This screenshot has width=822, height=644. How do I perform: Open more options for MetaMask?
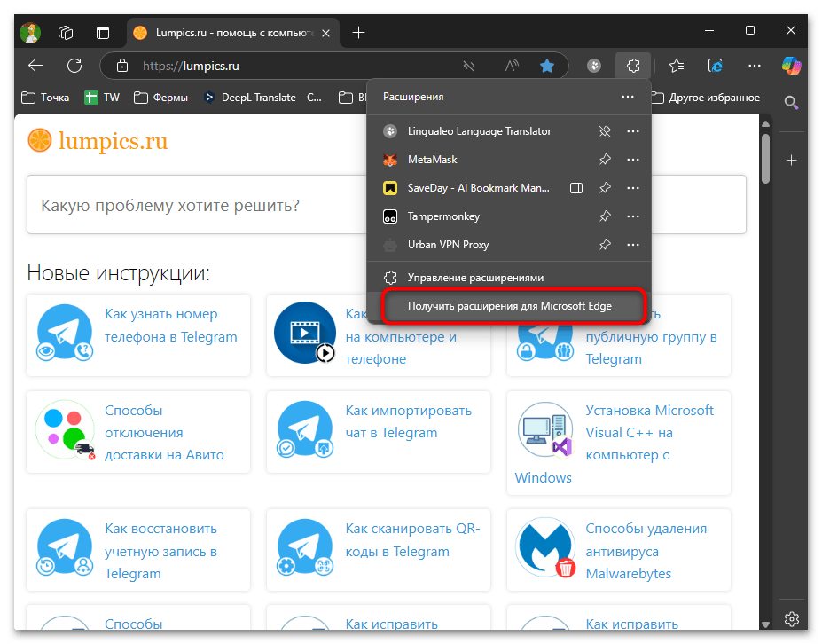tap(633, 160)
